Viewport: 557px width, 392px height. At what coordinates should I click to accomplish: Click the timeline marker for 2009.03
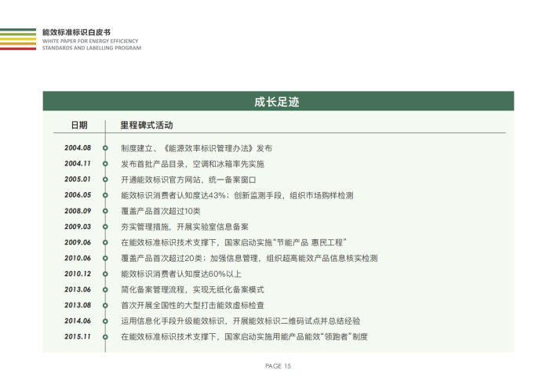click(x=105, y=227)
